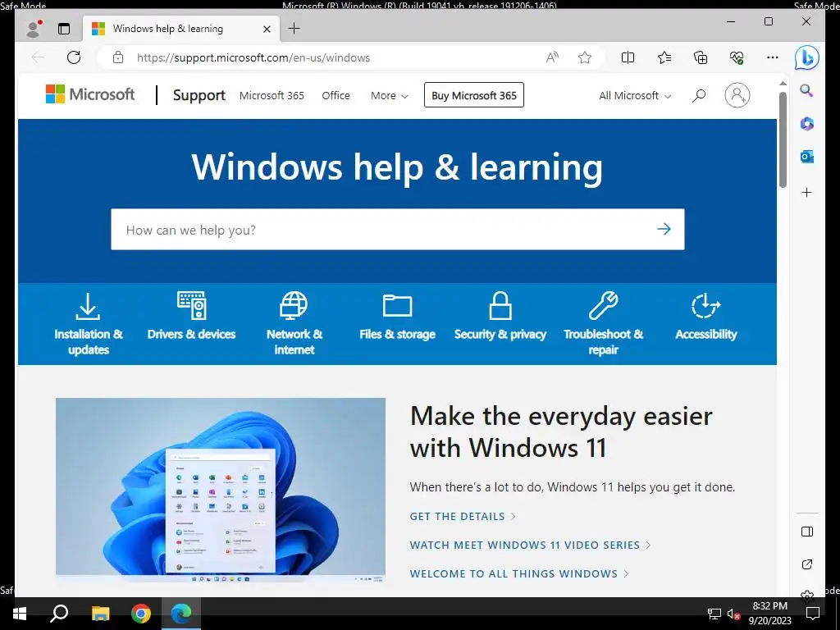Expand the More dropdown

coord(390,95)
